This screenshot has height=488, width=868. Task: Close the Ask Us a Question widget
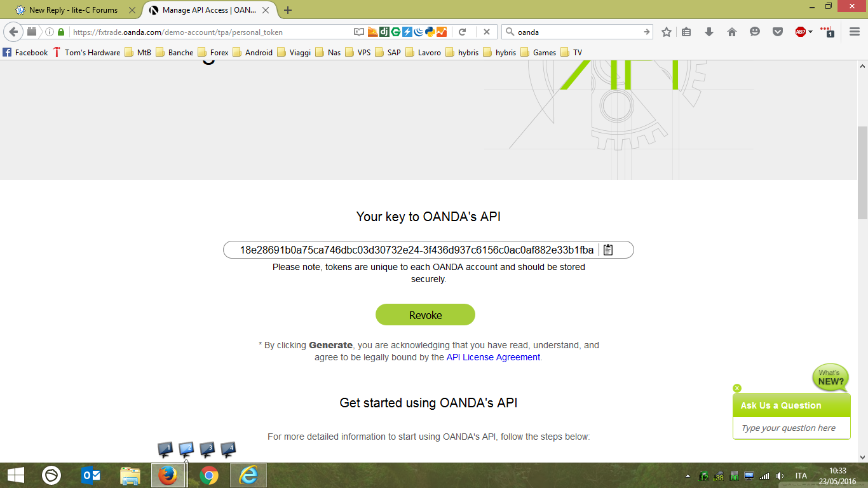click(x=737, y=388)
